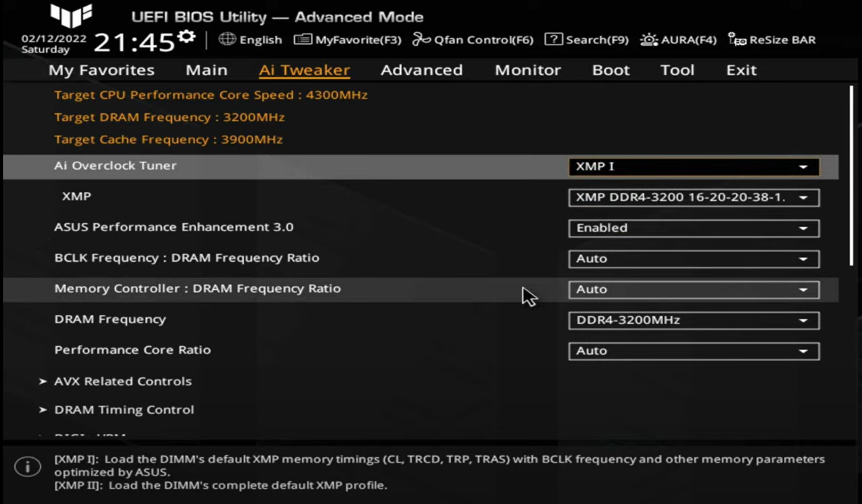Click Qfan Control(F6) label
Screen dimensions: 862x504
coord(483,40)
